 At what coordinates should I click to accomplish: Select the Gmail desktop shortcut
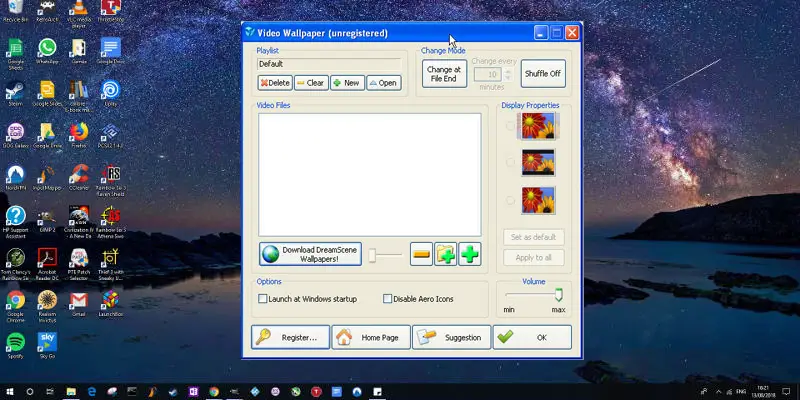pyautogui.click(x=79, y=304)
